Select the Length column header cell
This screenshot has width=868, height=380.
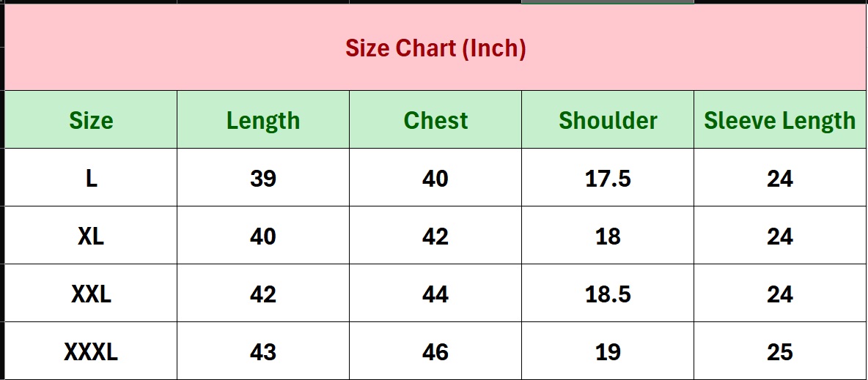point(263,120)
